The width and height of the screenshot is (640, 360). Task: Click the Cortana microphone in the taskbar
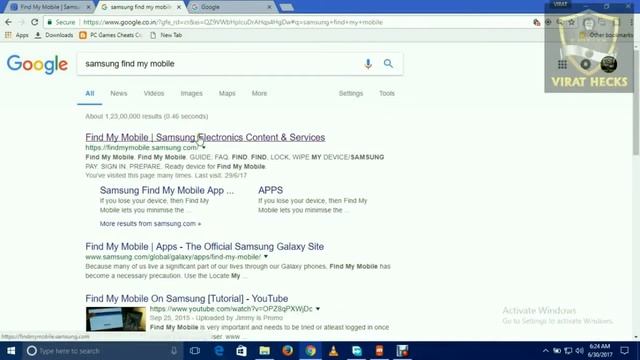tap(174, 351)
